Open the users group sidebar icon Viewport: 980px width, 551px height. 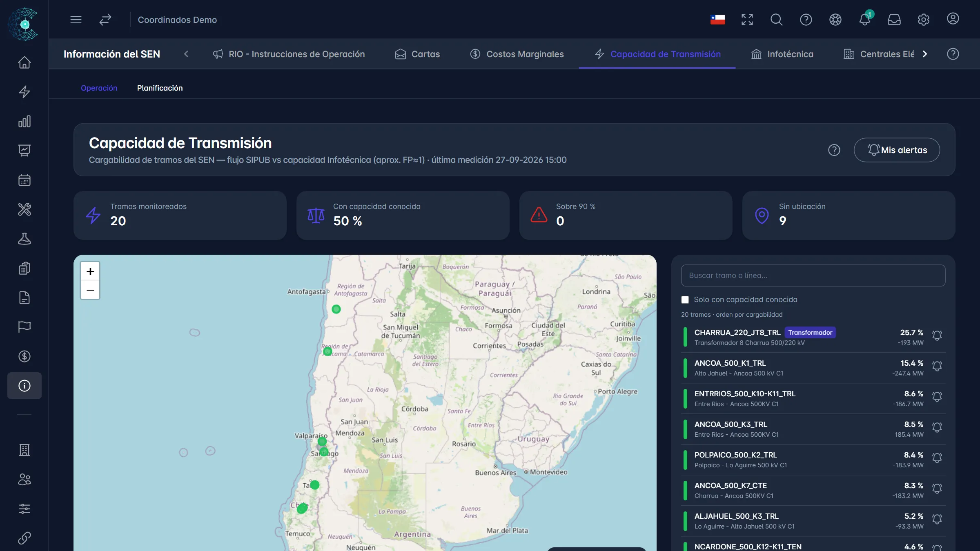click(x=24, y=480)
